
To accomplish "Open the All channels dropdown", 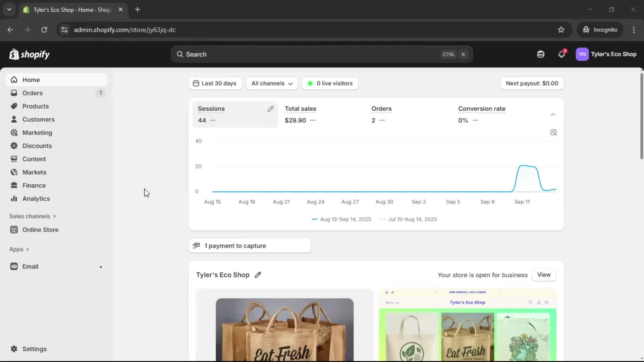I will tap(272, 83).
